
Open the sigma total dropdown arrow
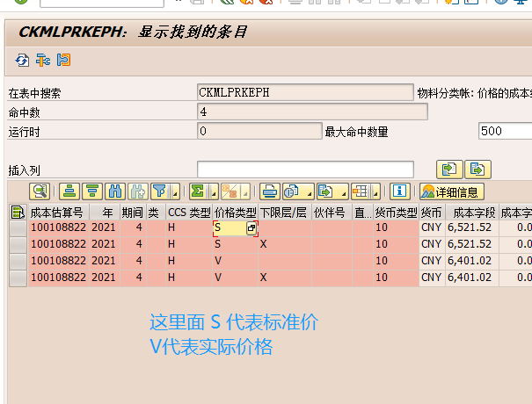click(214, 191)
